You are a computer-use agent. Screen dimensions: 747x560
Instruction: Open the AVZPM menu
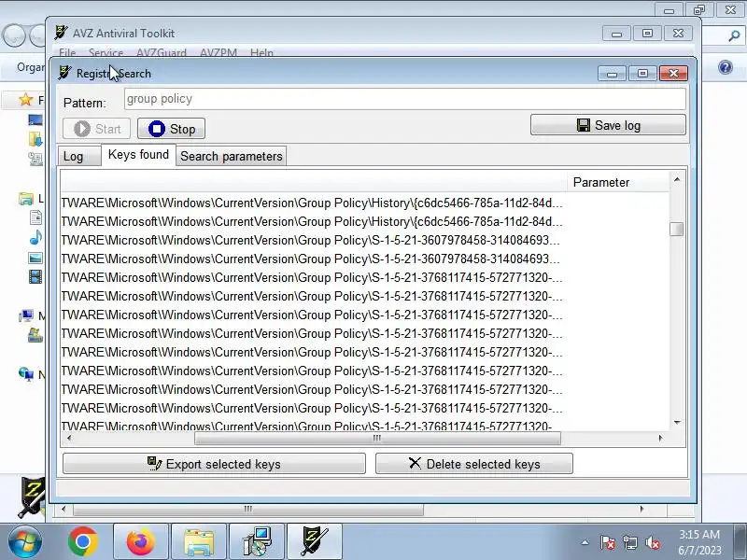218,52
